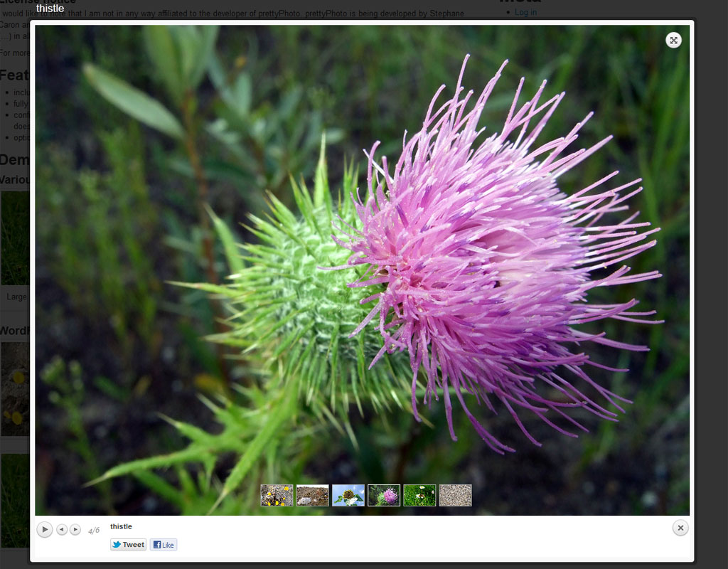
Task: Click the bold thistle caption below image
Action: click(121, 526)
